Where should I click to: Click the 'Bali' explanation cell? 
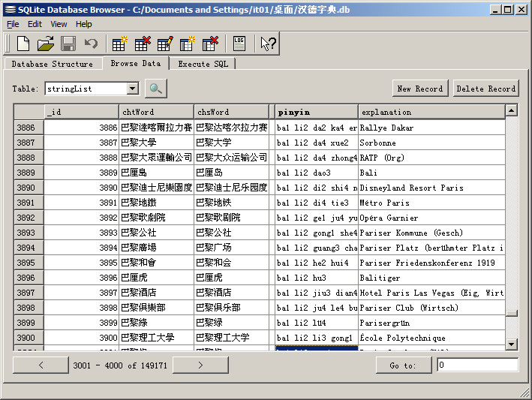(431, 173)
